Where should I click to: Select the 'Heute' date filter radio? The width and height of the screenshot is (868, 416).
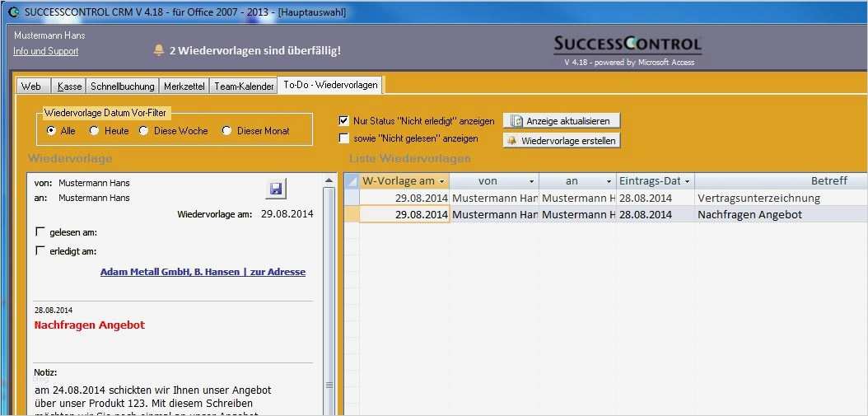pos(94,131)
